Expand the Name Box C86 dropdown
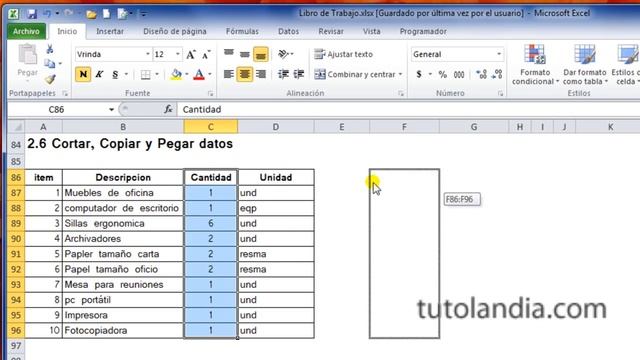The image size is (640, 360). coord(111,109)
